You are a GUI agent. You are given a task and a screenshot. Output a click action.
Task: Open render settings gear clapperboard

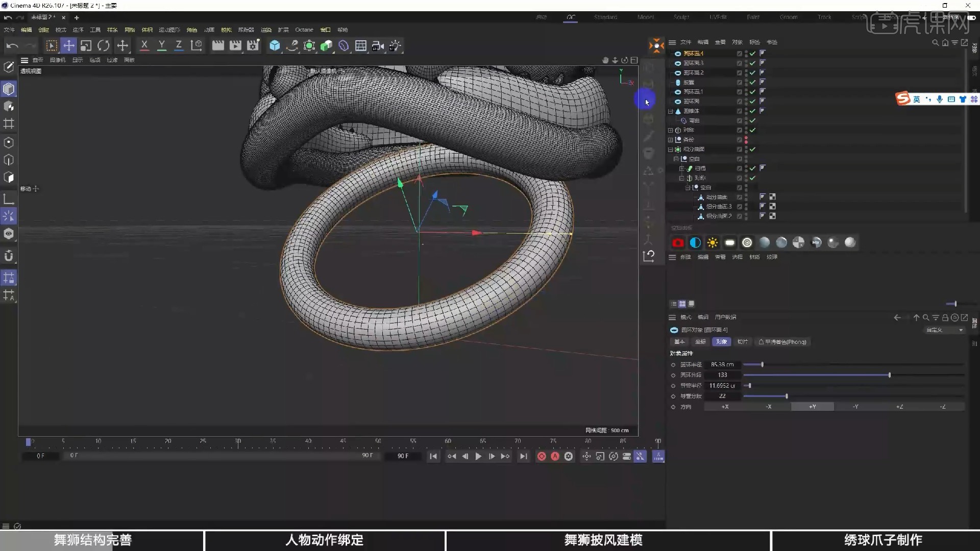tap(253, 46)
